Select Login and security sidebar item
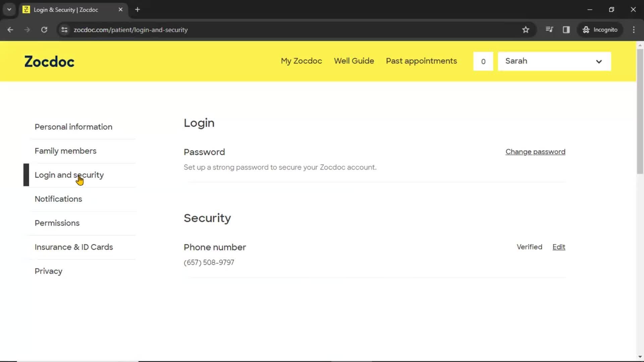Screen dimensions: 644x362 tap(69, 175)
